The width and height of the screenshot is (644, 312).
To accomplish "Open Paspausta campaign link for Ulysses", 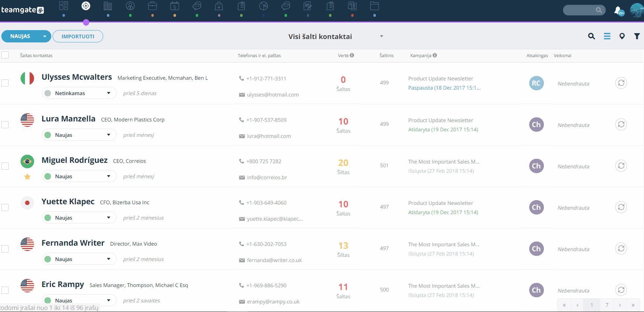I will point(444,88).
